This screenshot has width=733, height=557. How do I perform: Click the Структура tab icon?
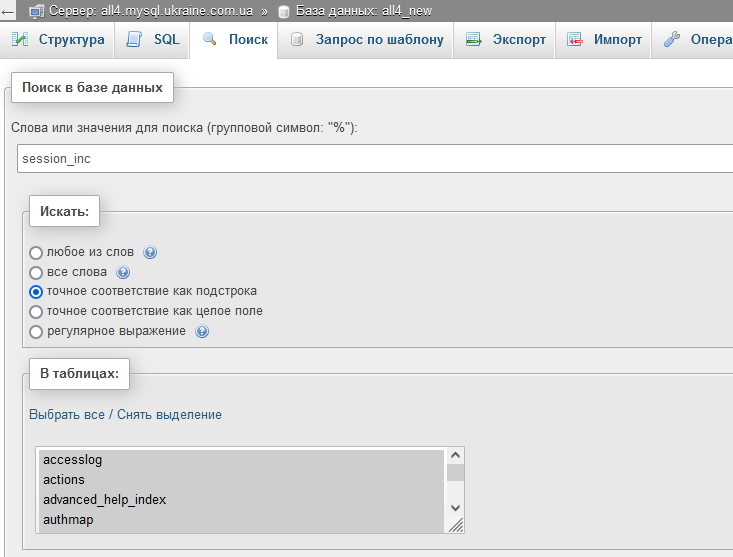pos(20,39)
